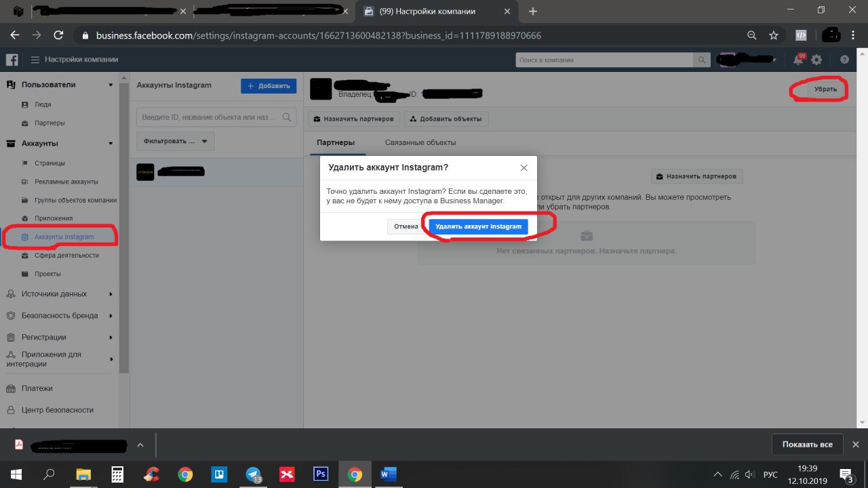The height and width of the screenshot is (488, 868).
Task: Expand Источники данных section
Action: click(x=111, y=294)
